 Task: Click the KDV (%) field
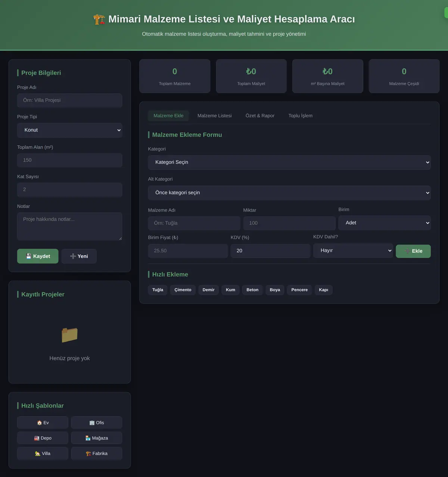click(x=270, y=251)
